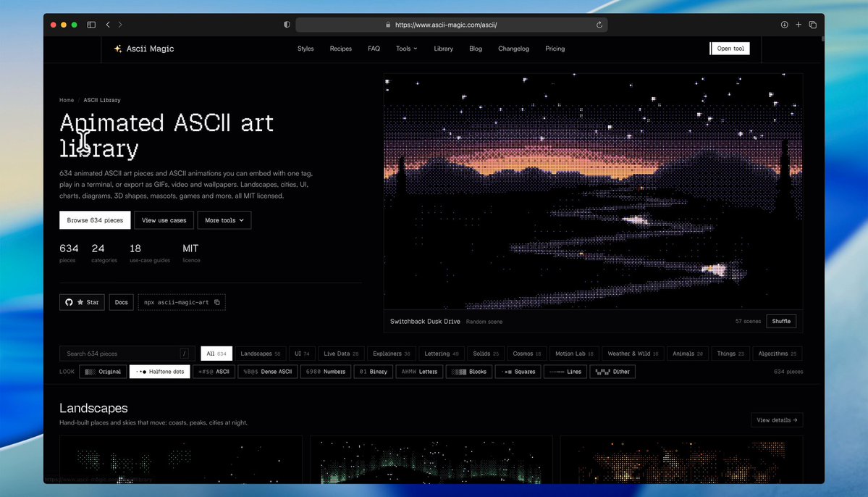
Task: Open the Docs button
Action: pos(121,303)
